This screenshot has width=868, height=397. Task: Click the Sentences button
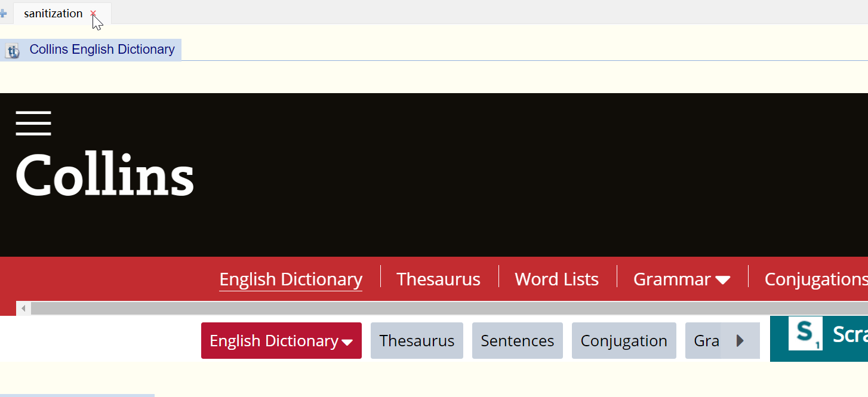(518, 341)
